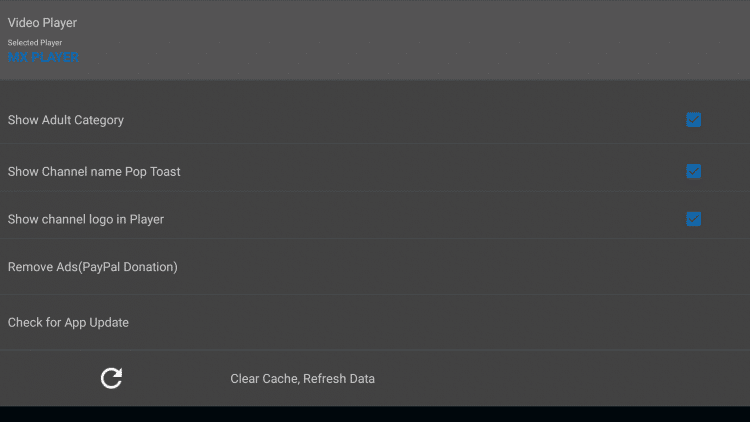Open the Video Player selection setting

pyautogui.click(x=375, y=40)
